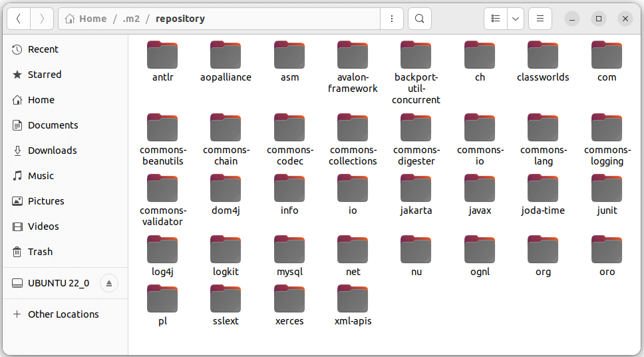Select the commons-beanutils folder icon
Image resolution: width=644 pixels, height=357 pixels.
(x=162, y=127)
